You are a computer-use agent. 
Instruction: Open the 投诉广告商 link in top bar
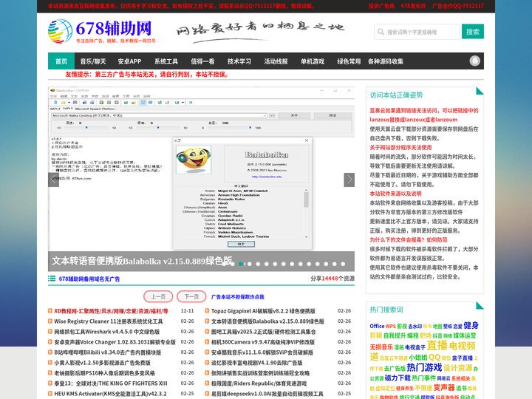pyautogui.click(x=382, y=6)
